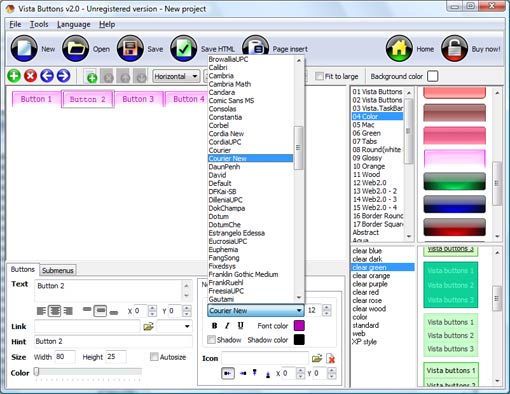510x394 pixels.
Task: Click the purple Font color swatch
Action: pos(299,326)
